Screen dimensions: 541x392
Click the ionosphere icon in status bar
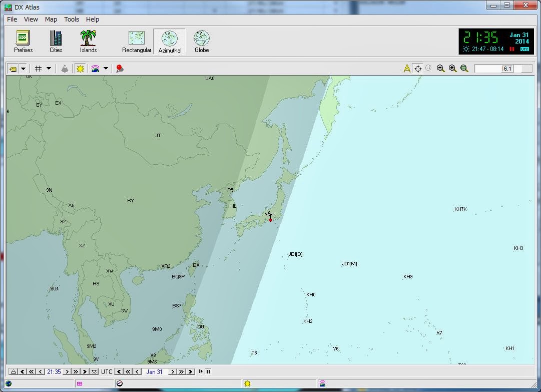click(322, 383)
